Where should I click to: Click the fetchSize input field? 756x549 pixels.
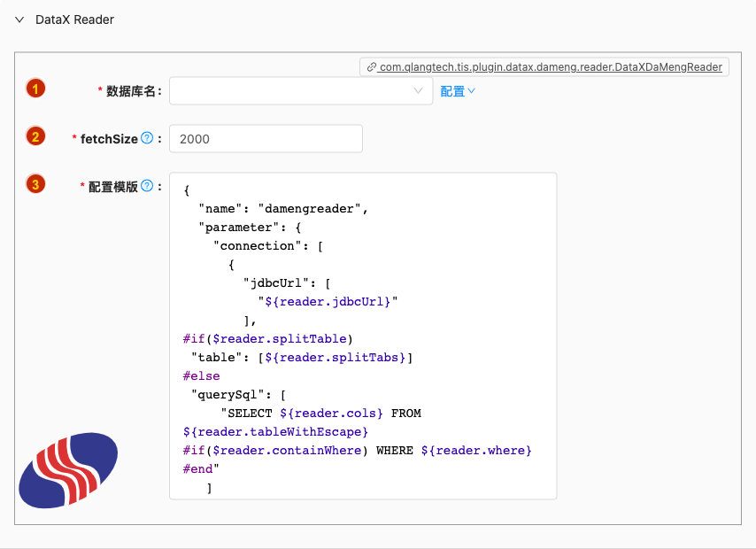266,139
